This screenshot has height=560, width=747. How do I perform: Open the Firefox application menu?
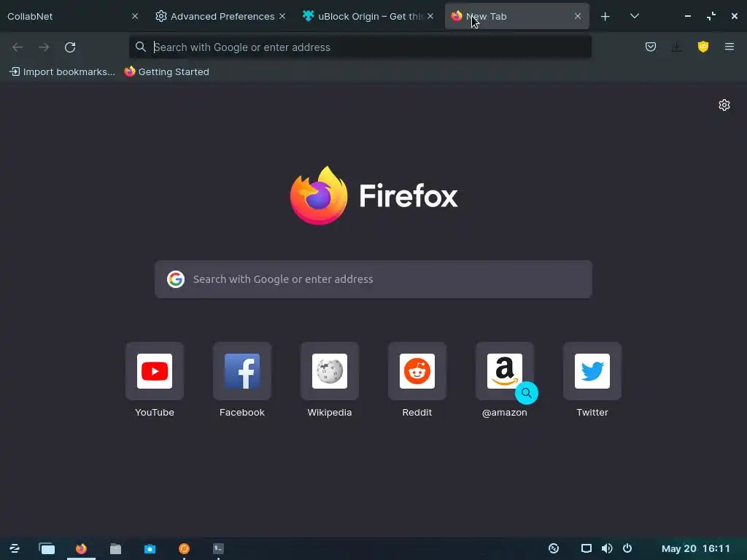pyautogui.click(x=729, y=47)
